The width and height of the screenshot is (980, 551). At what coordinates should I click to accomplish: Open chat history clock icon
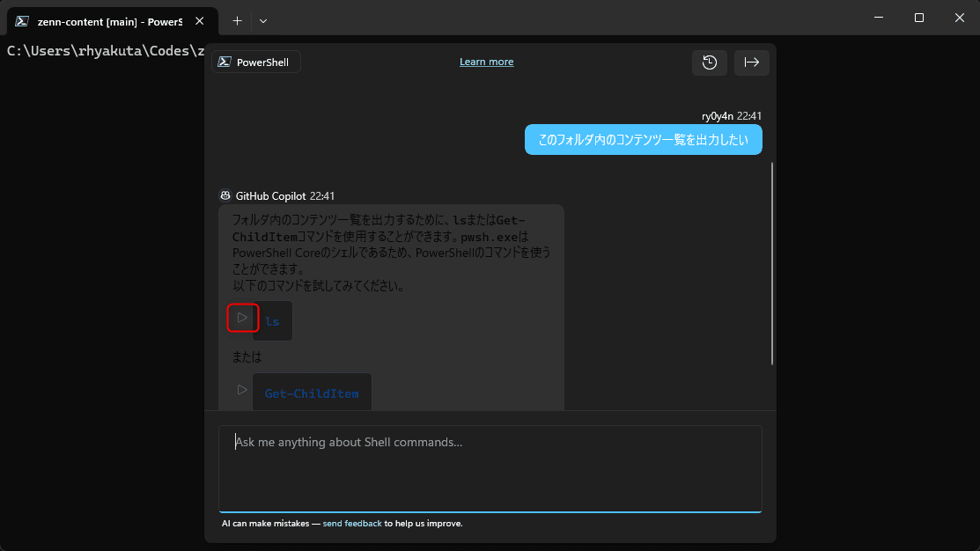point(710,62)
